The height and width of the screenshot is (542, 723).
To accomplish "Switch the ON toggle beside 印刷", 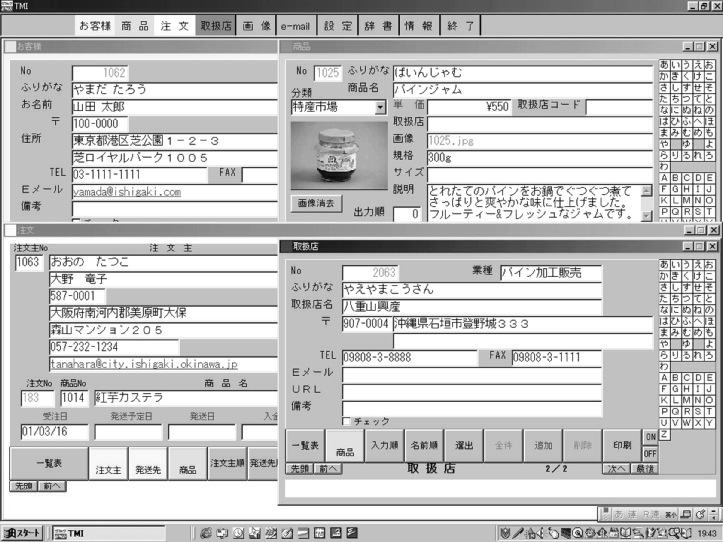I will click(x=650, y=437).
